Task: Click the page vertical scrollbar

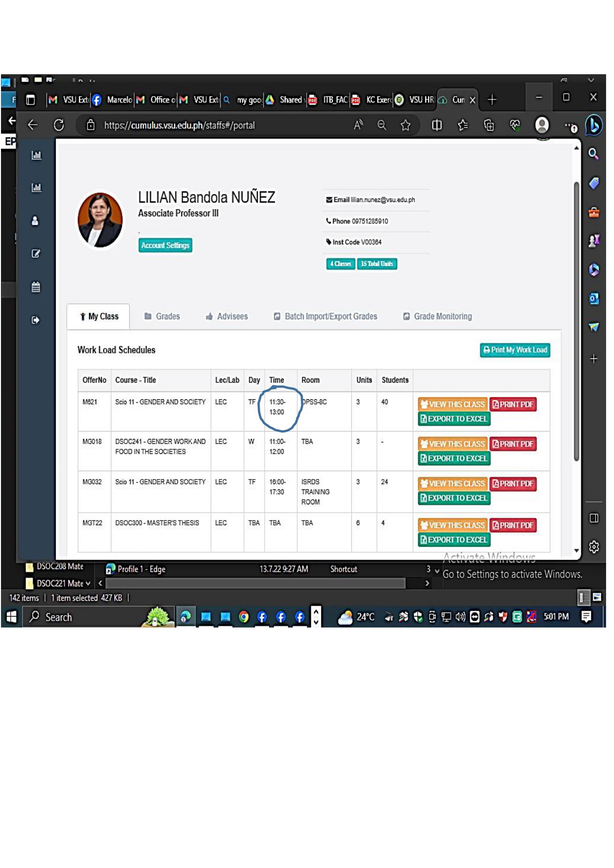Action: (x=576, y=322)
